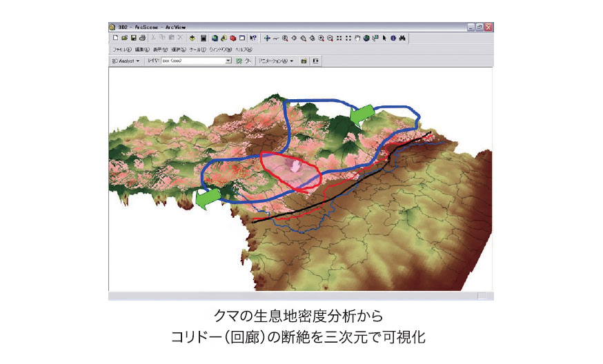The height and width of the screenshot is (364, 603).
Task: Click the Cut scissors icon
Action: (153, 38)
